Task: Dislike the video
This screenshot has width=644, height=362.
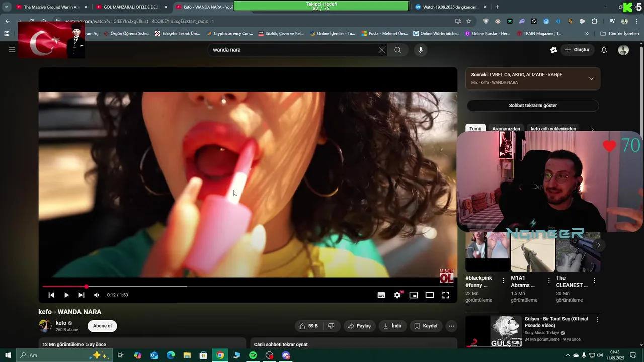Action: coord(331,326)
